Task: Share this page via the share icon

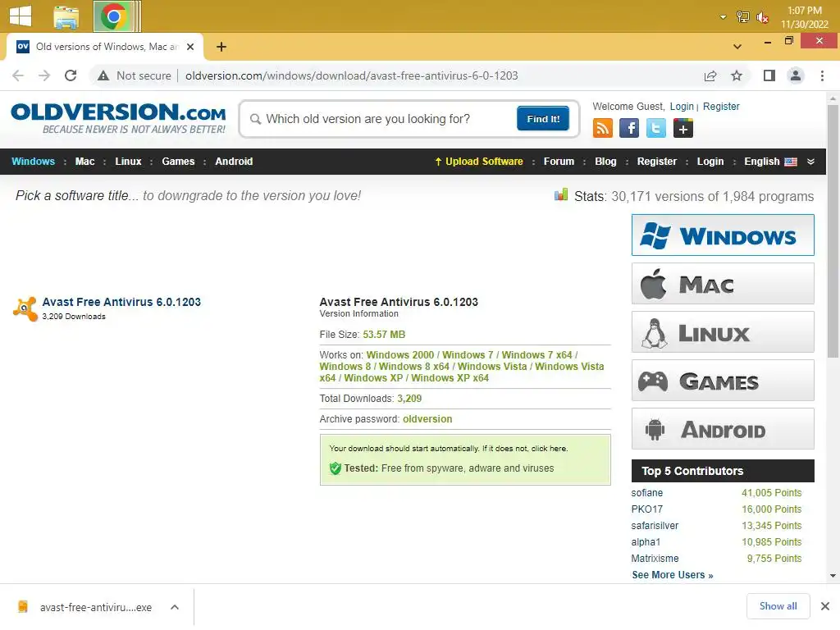Action: [x=710, y=75]
